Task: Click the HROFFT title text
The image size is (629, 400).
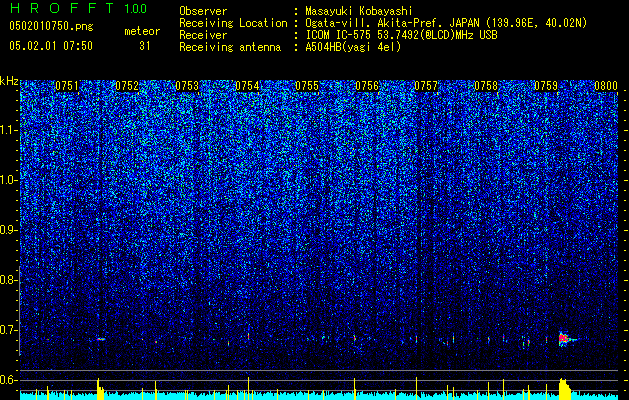Action: tap(62, 8)
